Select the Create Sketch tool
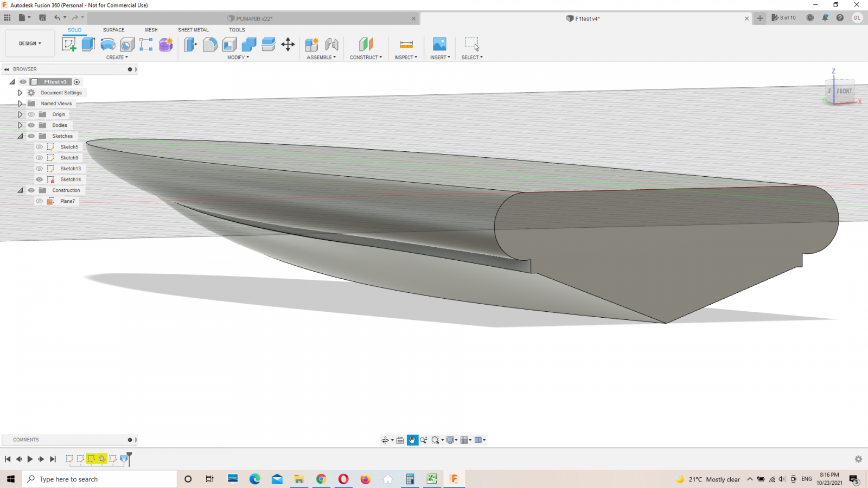This screenshot has height=488, width=868. (x=69, y=44)
